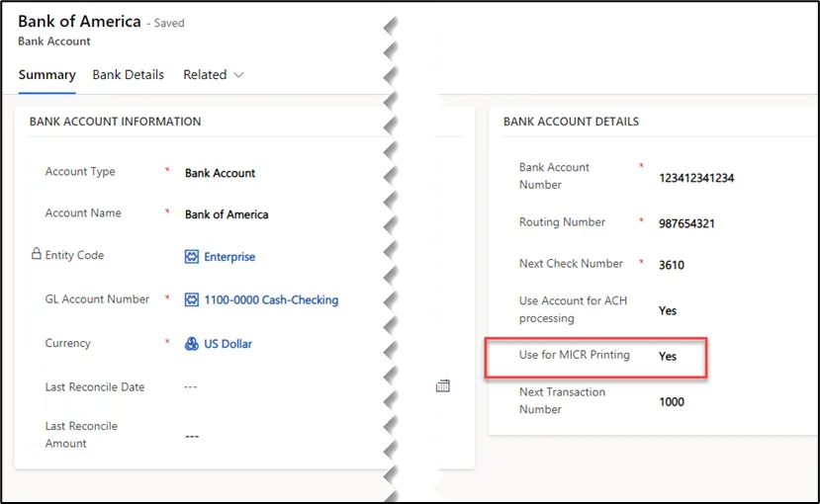Edit Next Transaction Number 1000
Viewport: 820px width, 504px height.
click(x=672, y=401)
